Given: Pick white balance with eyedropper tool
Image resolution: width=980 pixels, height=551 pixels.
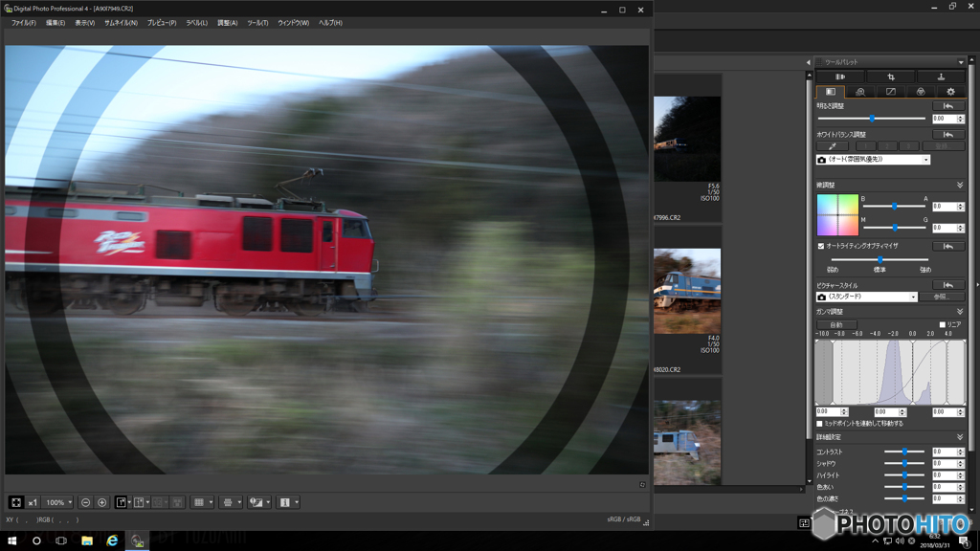Looking at the screenshot, I should point(833,146).
